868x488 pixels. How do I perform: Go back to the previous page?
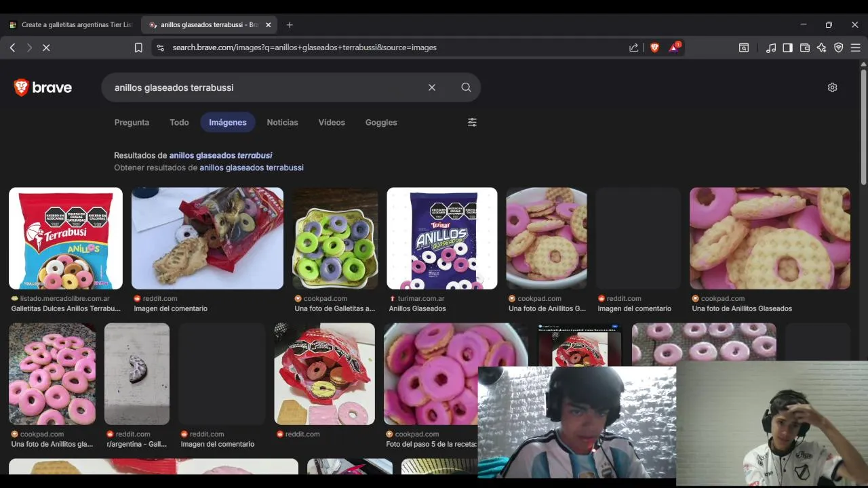[12, 47]
